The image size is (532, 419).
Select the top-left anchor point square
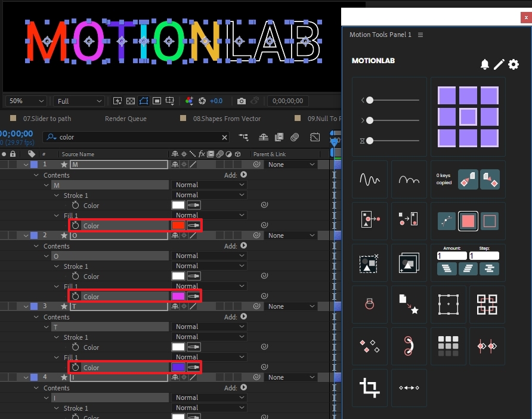tap(447, 95)
